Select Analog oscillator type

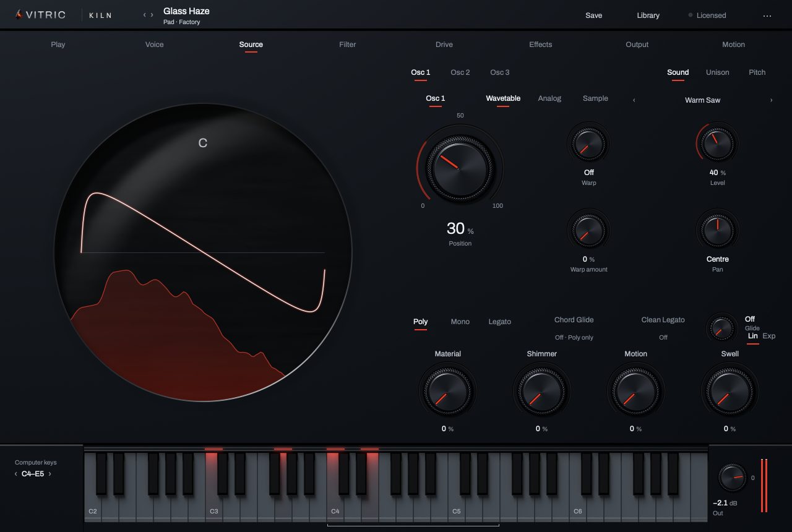click(549, 98)
